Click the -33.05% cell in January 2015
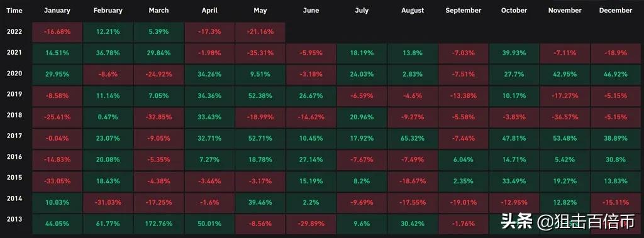The image size is (644, 238). pyautogui.click(x=57, y=181)
